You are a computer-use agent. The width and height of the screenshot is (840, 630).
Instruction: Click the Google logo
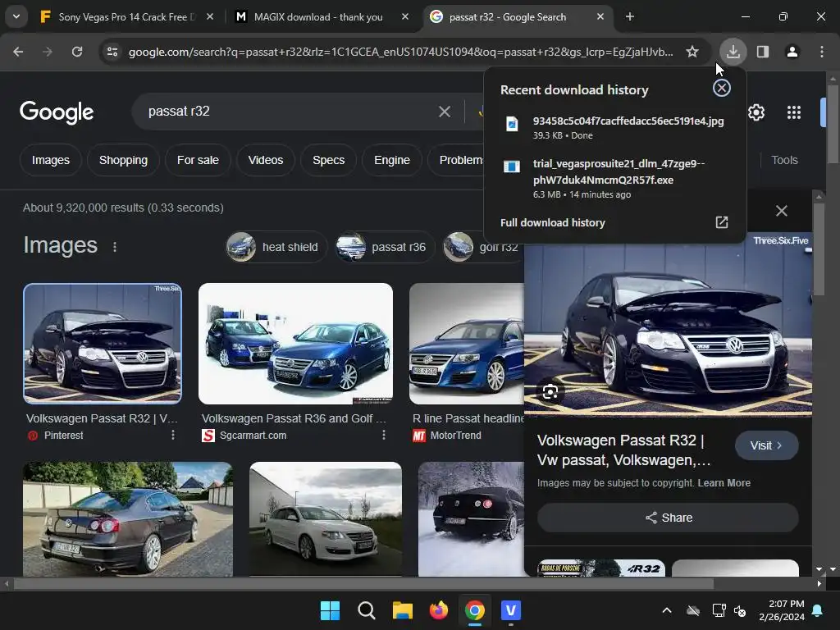57,112
